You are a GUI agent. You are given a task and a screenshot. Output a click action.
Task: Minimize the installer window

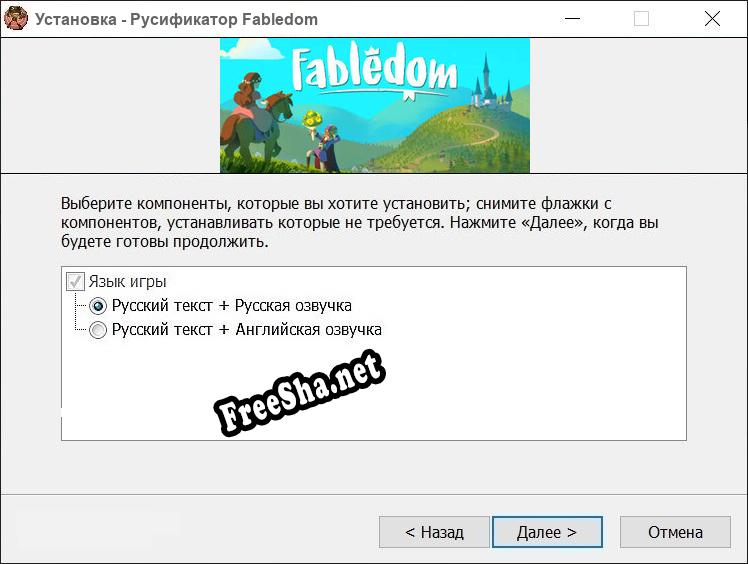(572, 19)
